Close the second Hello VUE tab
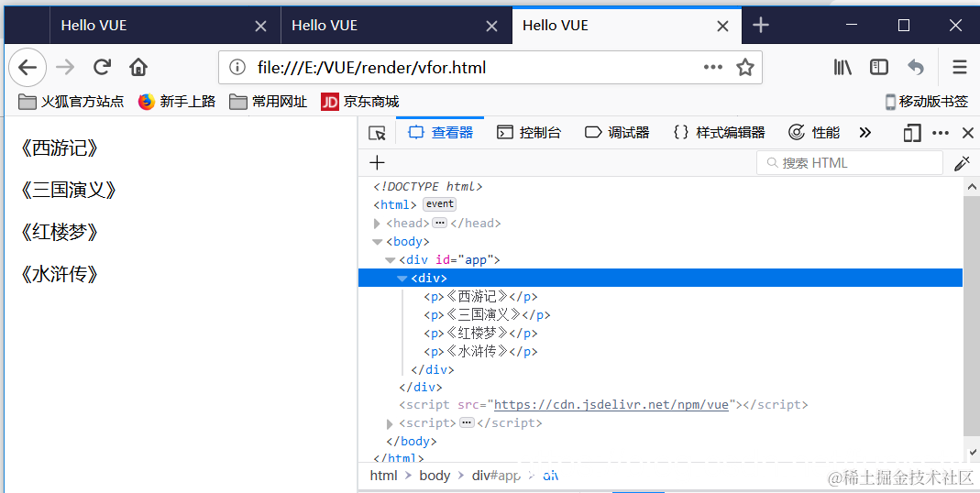Image resolution: width=980 pixels, height=493 pixels. 492,27
